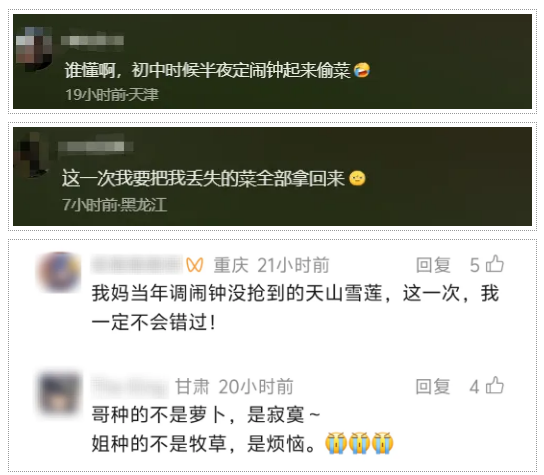Like the Gansu comment with thumbs-up

(x=495, y=385)
